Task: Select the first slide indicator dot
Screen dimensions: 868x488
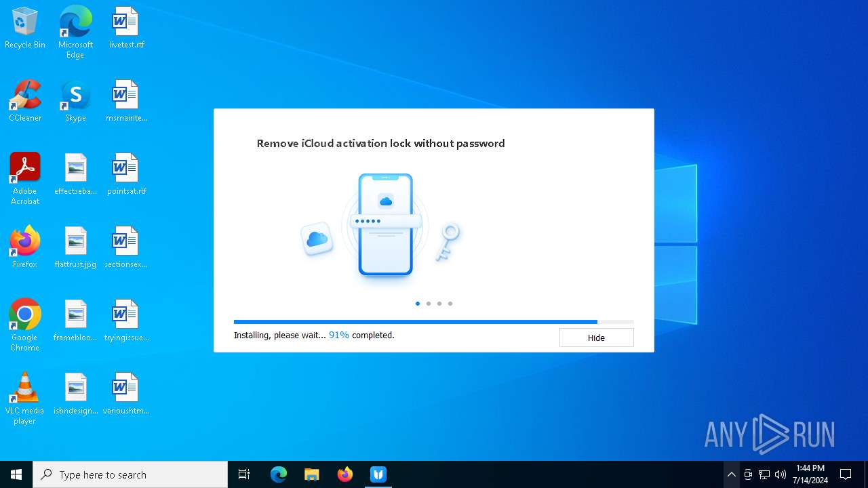Action: [x=418, y=304]
